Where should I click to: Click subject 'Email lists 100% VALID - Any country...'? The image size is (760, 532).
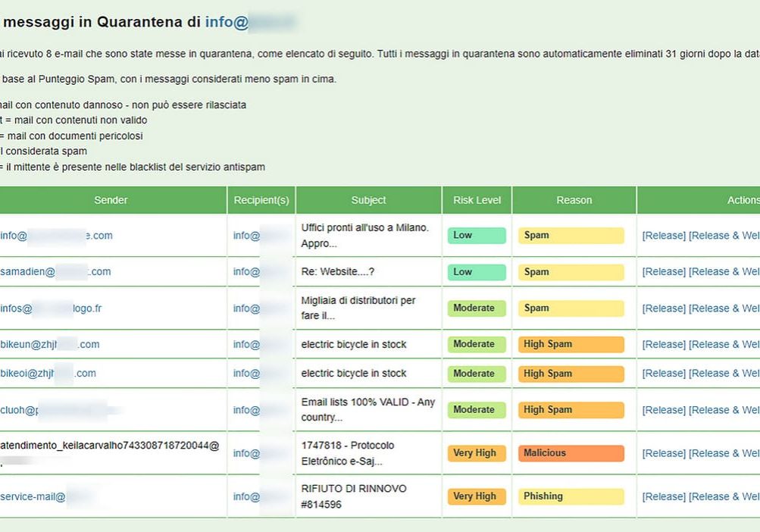point(368,410)
